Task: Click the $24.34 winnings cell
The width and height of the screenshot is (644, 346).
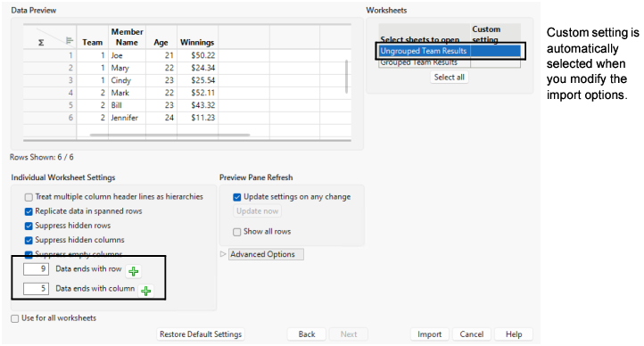Action: tap(197, 68)
